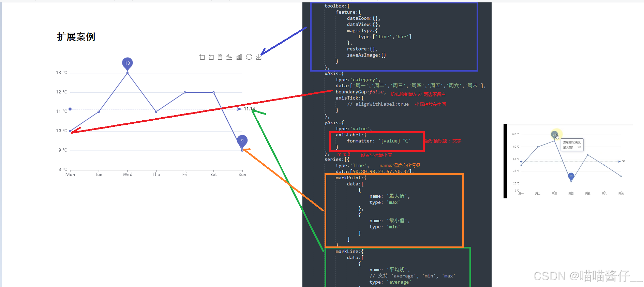Click the restore:{}, code line
This screenshot has height=287, width=644.
(362, 49)
